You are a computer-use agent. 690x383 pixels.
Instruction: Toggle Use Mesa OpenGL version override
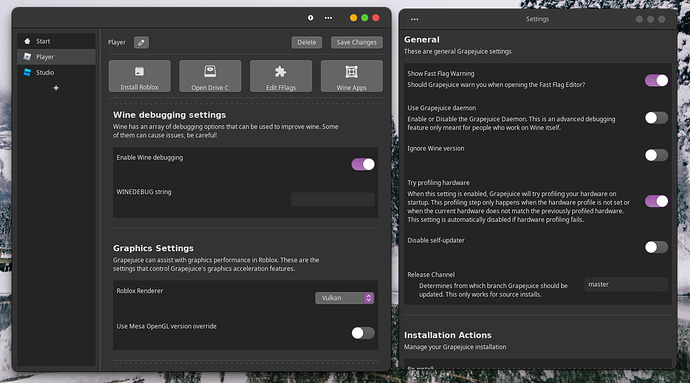pyautogui.click(x=363, y=333)
